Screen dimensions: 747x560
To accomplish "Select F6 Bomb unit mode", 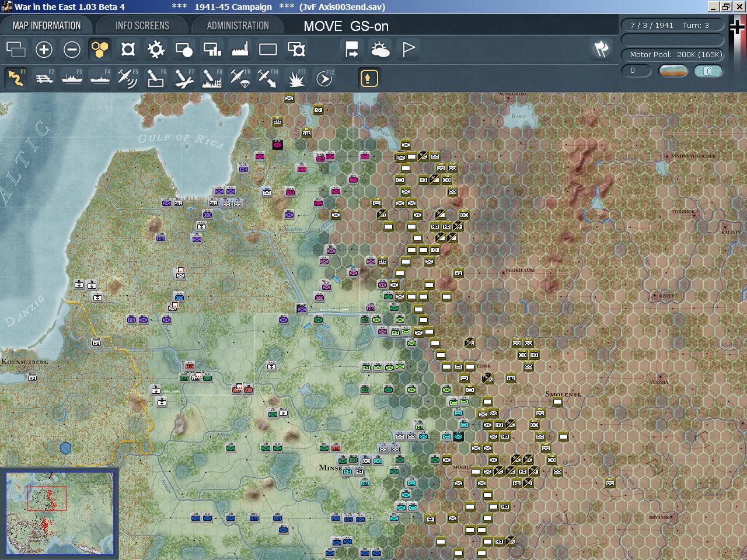I will click(x=156, y=78).
